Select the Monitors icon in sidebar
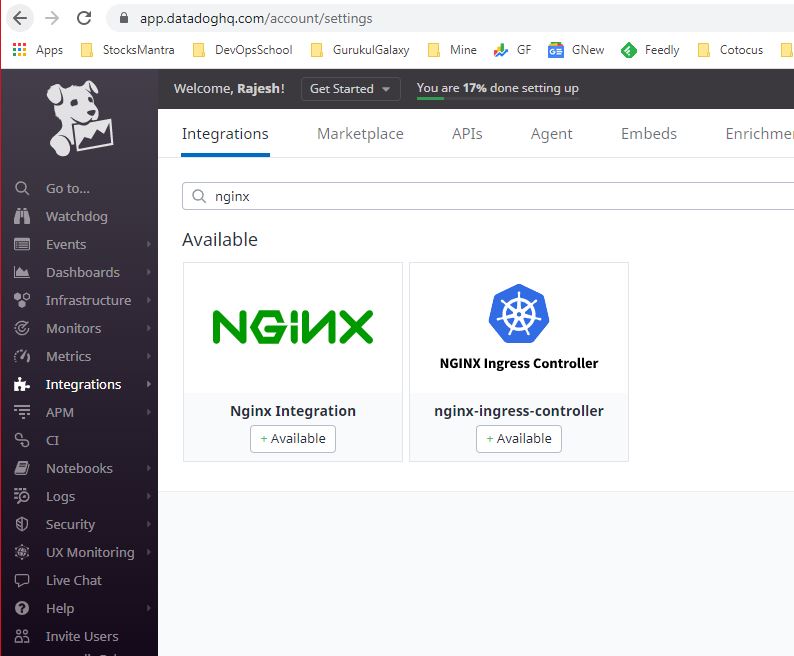 (23, 328)
